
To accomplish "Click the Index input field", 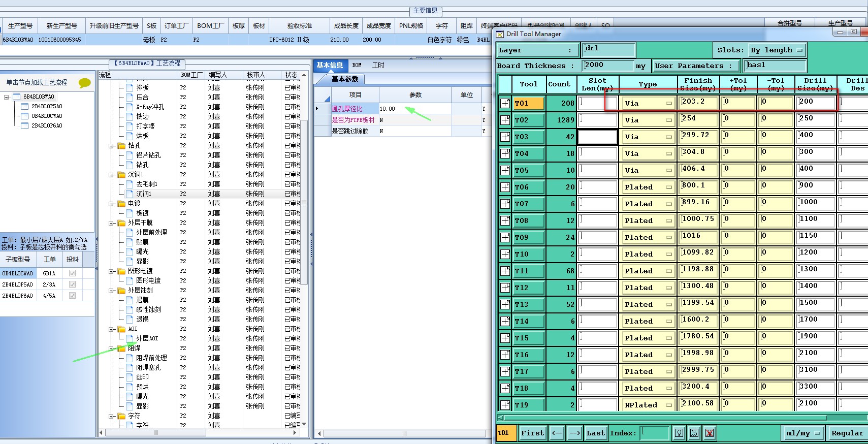I will point(654,433).
